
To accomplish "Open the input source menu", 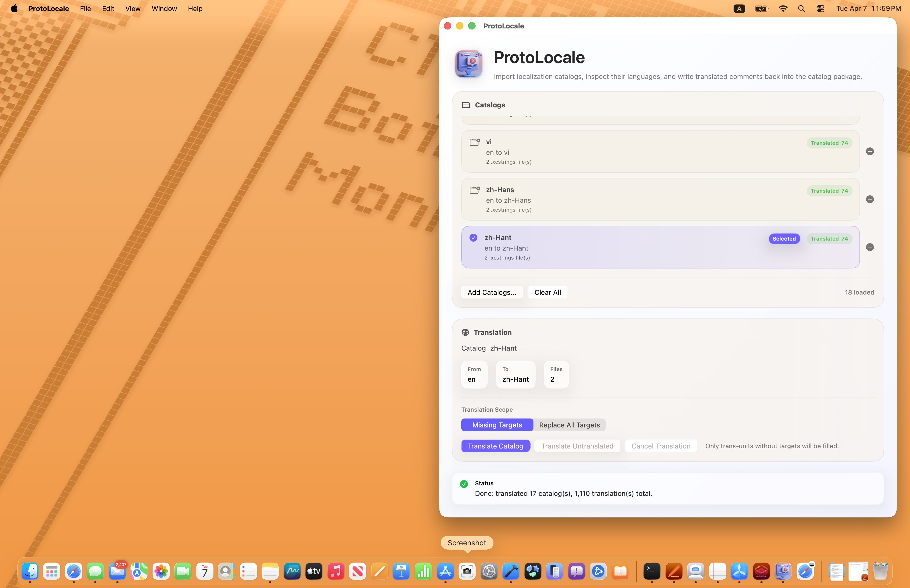I will point(739,8).
